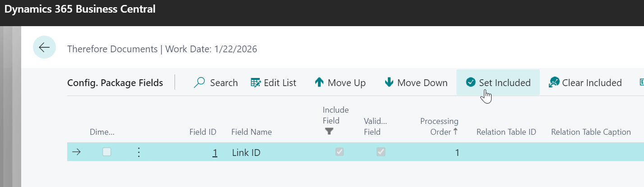Toggle the Include Field checkbox in the row
The height and width of the screenshot is (187, 644).
pos(340,152)
